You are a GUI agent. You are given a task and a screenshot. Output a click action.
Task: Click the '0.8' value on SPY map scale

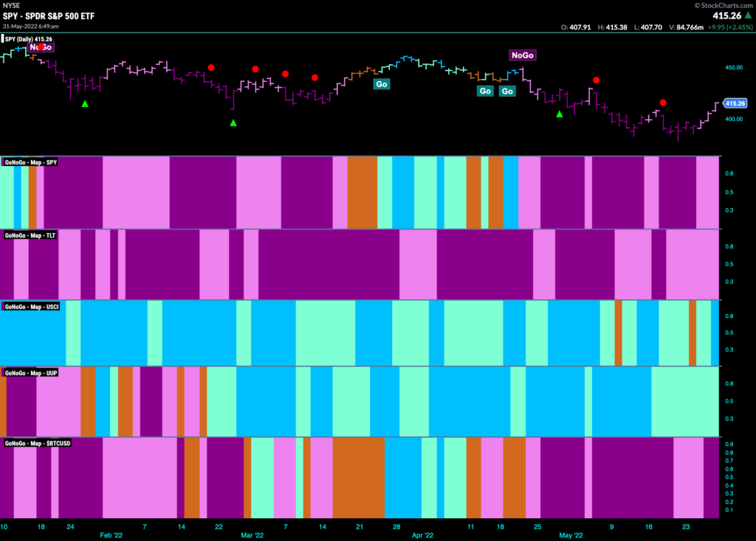coord(729,173)
